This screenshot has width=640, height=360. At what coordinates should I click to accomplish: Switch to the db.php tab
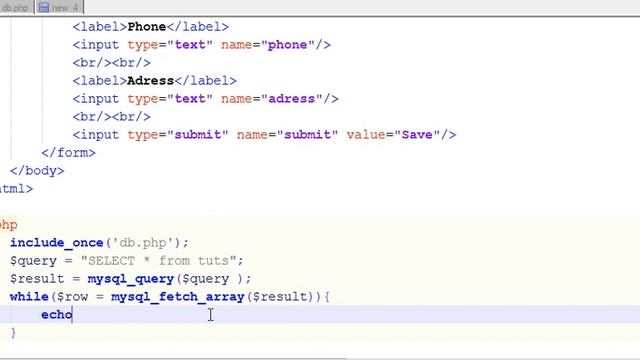pos(16,7)
